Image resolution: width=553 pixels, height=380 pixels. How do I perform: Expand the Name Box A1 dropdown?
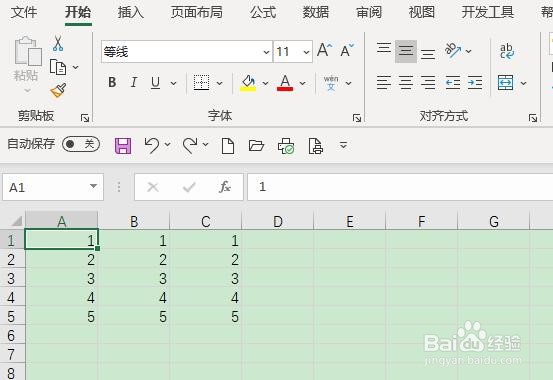93,186
